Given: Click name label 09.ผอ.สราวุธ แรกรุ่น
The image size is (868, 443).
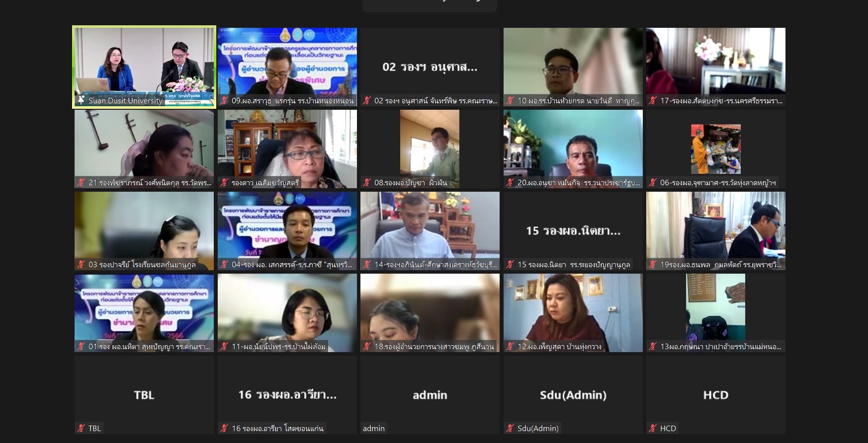Looking at the screenshot, I should [x=292, y=101].
